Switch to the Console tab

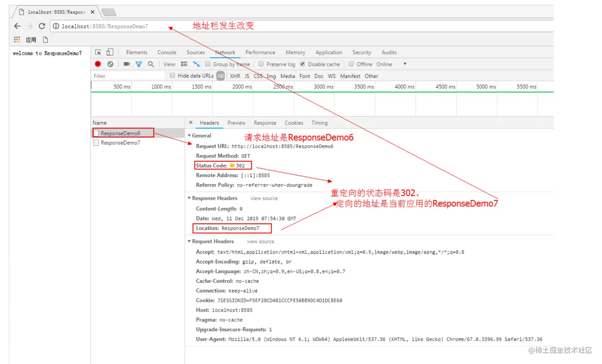[x=167, y=52]
